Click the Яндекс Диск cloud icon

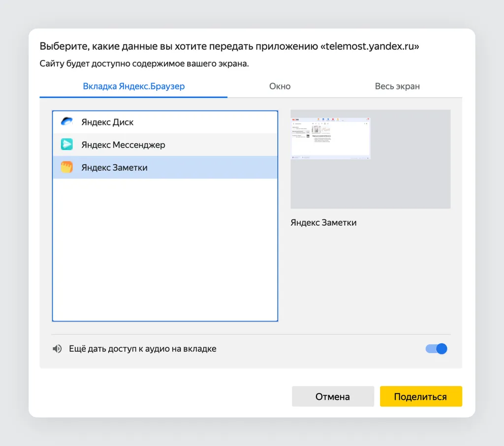[67, 121]
